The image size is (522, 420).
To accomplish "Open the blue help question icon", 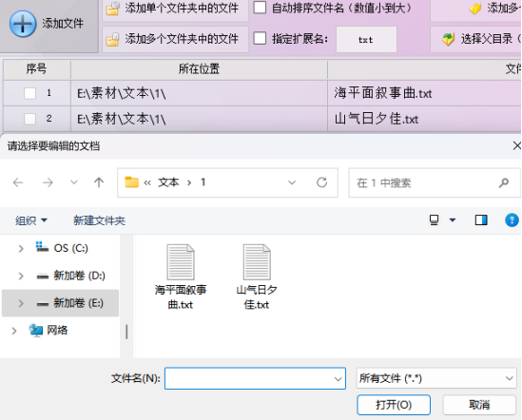I will 512,220.
